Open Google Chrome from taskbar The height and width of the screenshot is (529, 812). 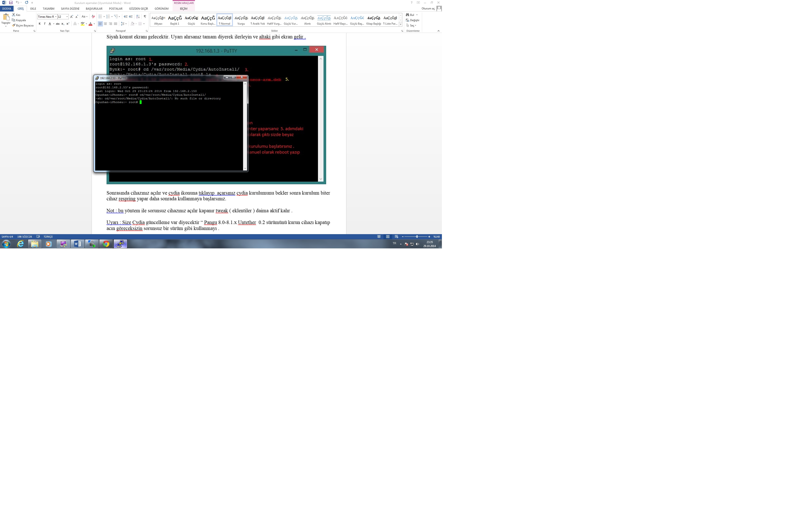tap(106, 244)
